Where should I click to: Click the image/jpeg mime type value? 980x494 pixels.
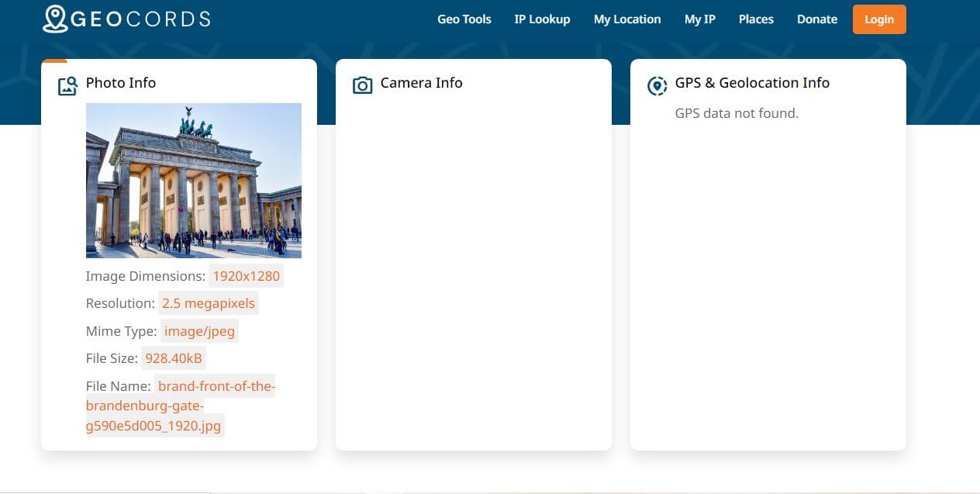click(199, 331)
